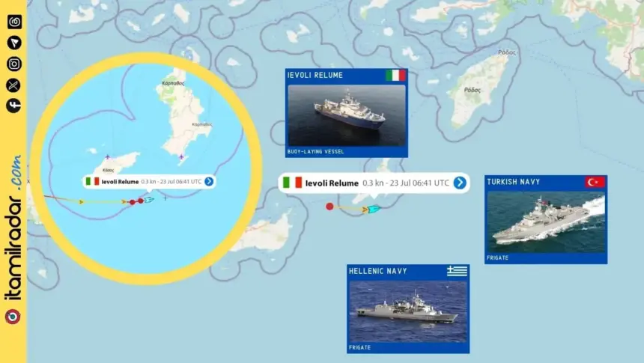The height and width of the screenshot is (363, 644).
Task: Click the itamilradar roundel logo
Action: pyautogui.click(x=13, y=317)
